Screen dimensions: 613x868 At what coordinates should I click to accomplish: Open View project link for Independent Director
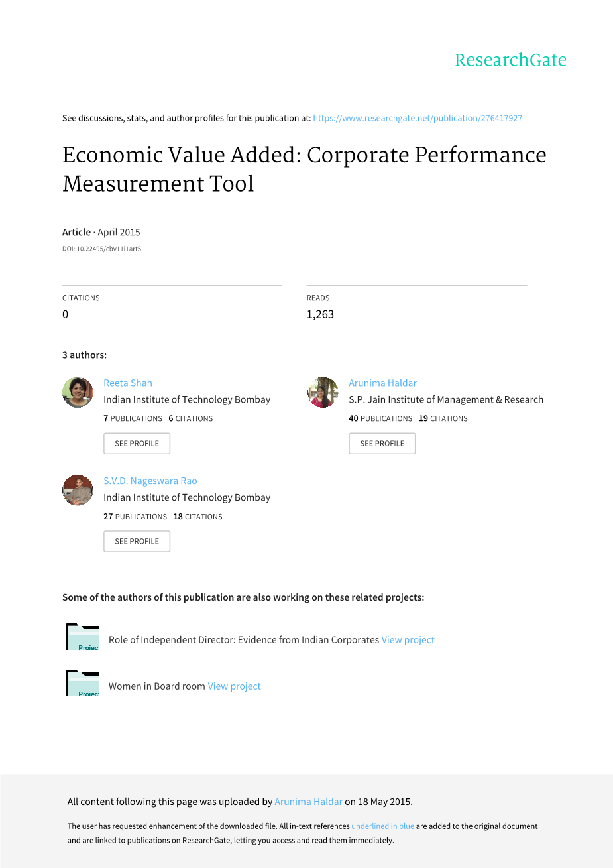408,640
